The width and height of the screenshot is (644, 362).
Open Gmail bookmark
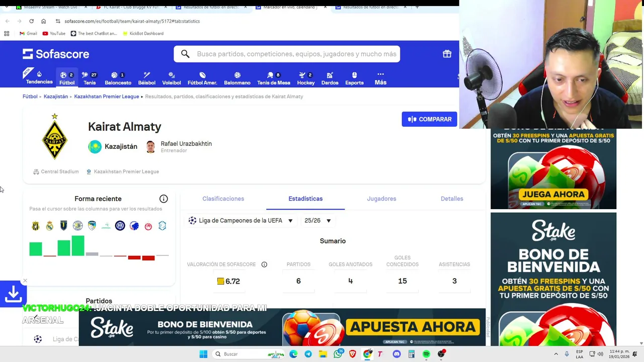tap(28, 33)
